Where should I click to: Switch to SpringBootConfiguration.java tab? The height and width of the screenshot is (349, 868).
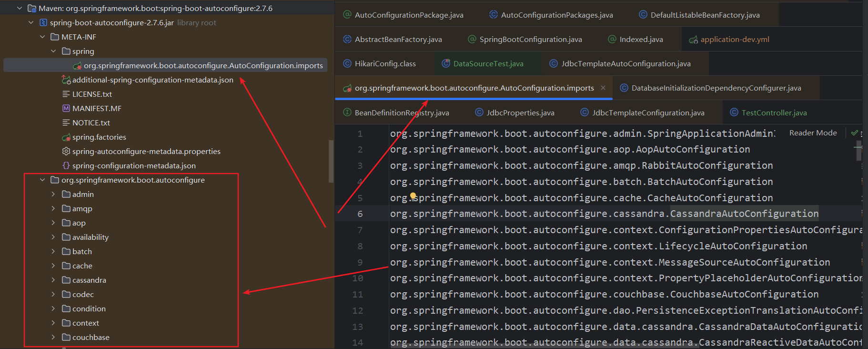525,39
